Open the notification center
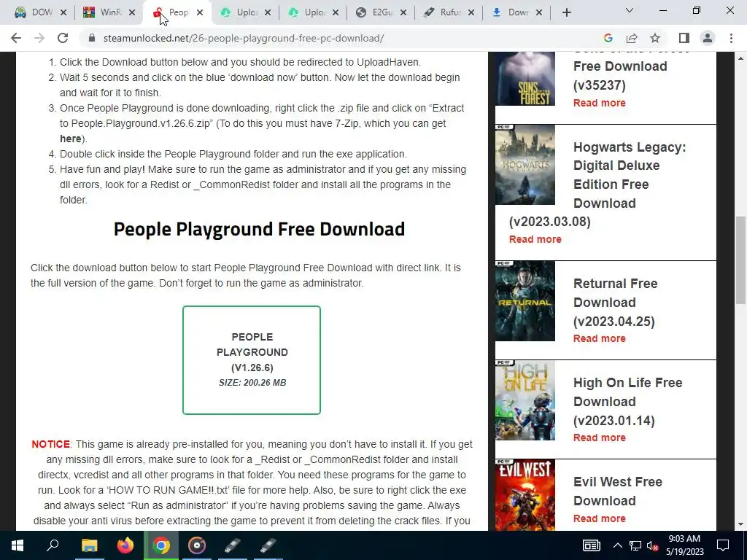Image resolution: width=747 pixels, height=560 pixels. (723, 545)
